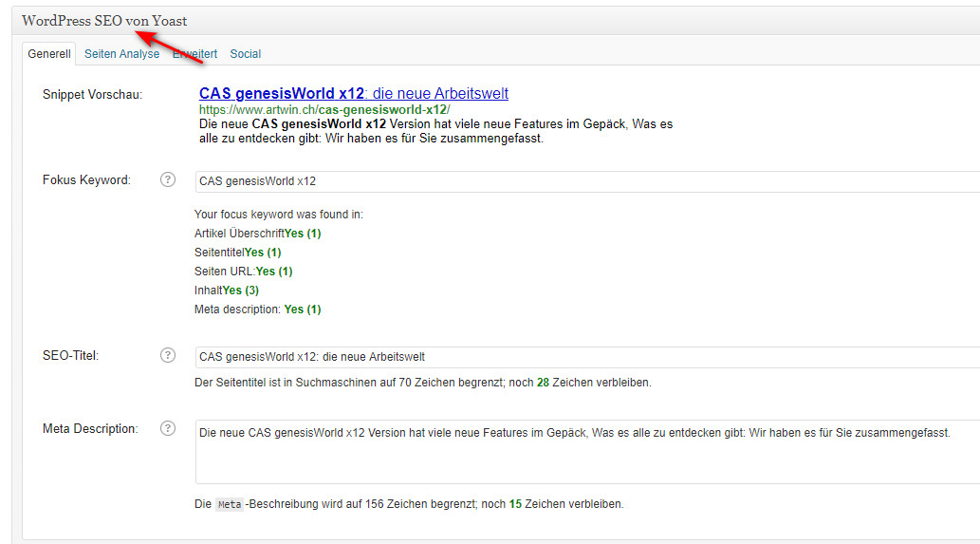
Task: Focus the SEO-Titel input field
Action: coord(587,357)
